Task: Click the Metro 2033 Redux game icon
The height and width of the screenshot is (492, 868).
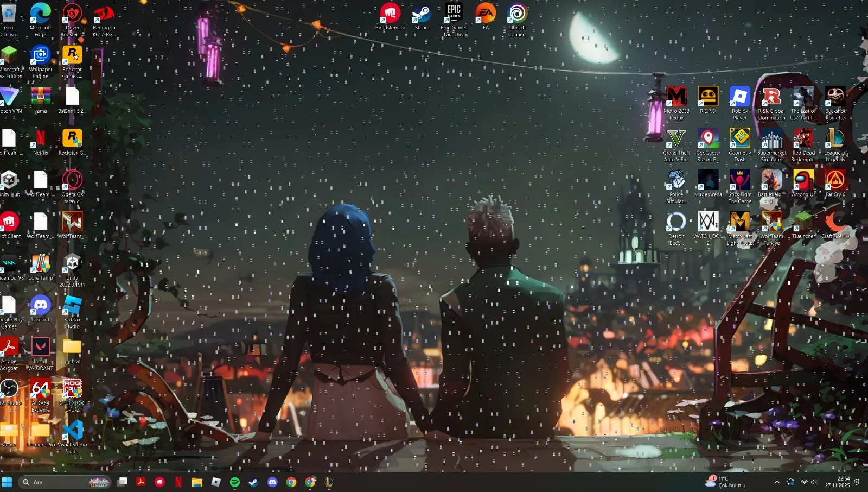Action: (676, 103)
